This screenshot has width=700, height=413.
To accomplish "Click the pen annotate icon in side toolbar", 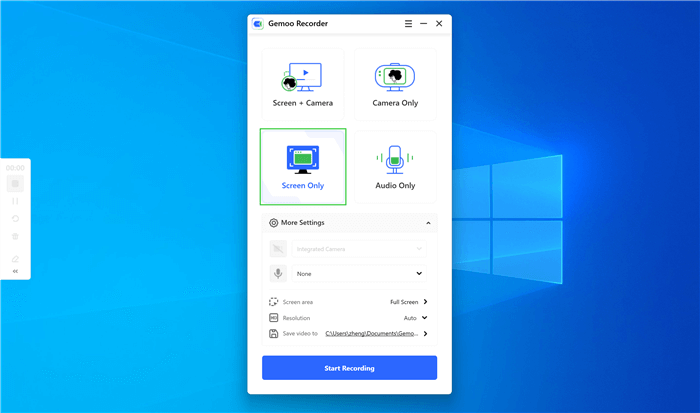I will (15, 259).
